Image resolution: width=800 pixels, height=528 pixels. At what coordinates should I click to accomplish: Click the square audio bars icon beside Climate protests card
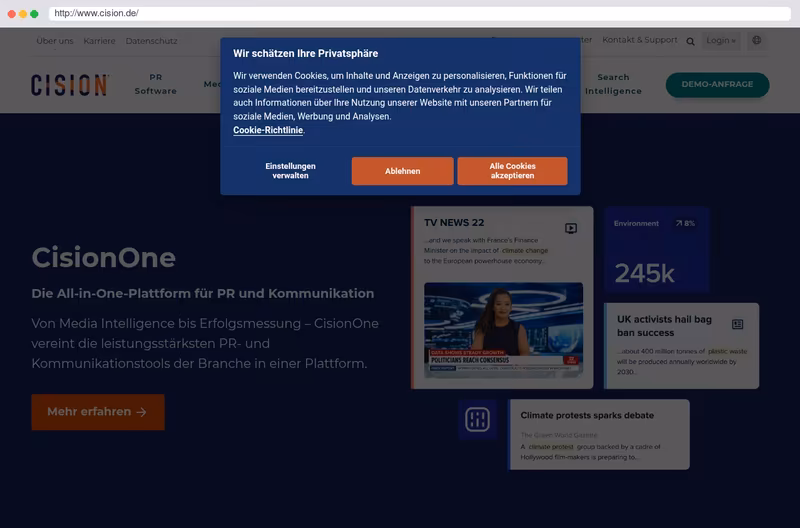point(478,419)
